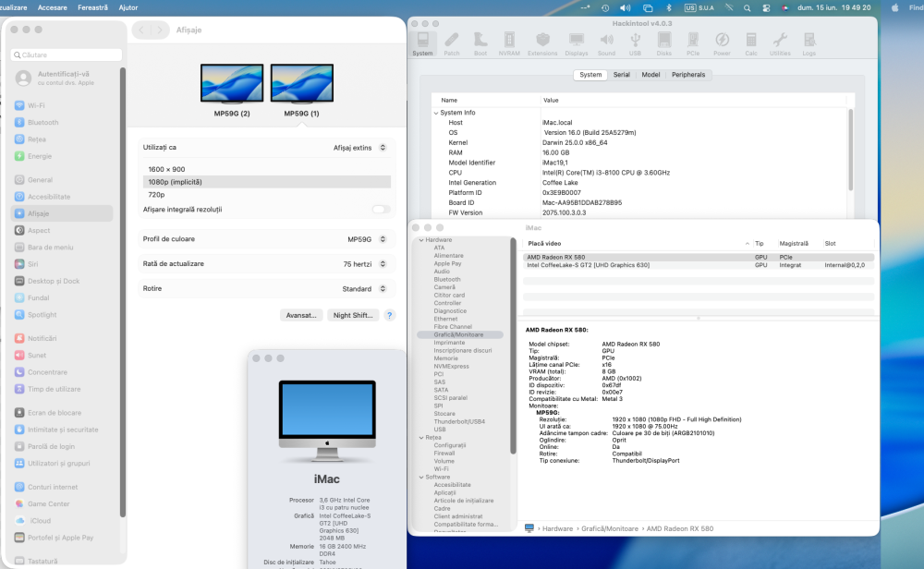Image resolution: width=924 pixels, height=569 pixels.
Task: Open the Patch tab in Hackintool toolbar
Action: 452,44
